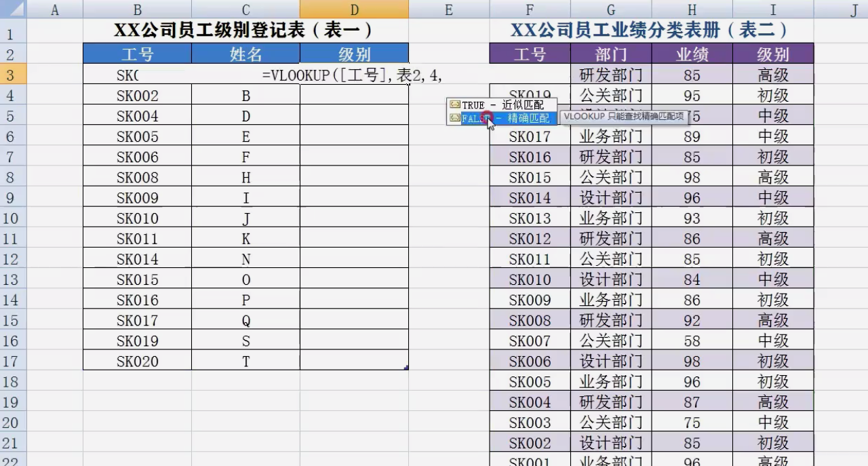
Task: Select the cell containing SK020
Action: [x=137, y=361]
